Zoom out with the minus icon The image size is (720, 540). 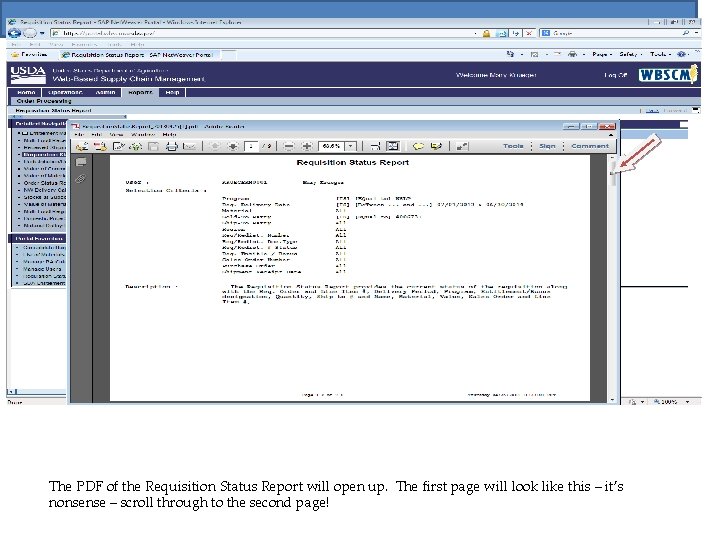point(289,147)
